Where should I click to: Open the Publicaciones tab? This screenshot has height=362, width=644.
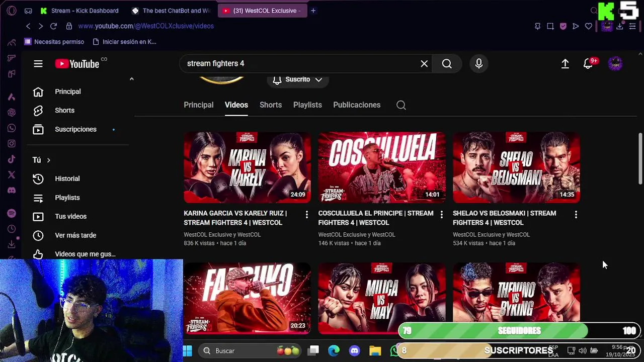(x=357, y=105)
